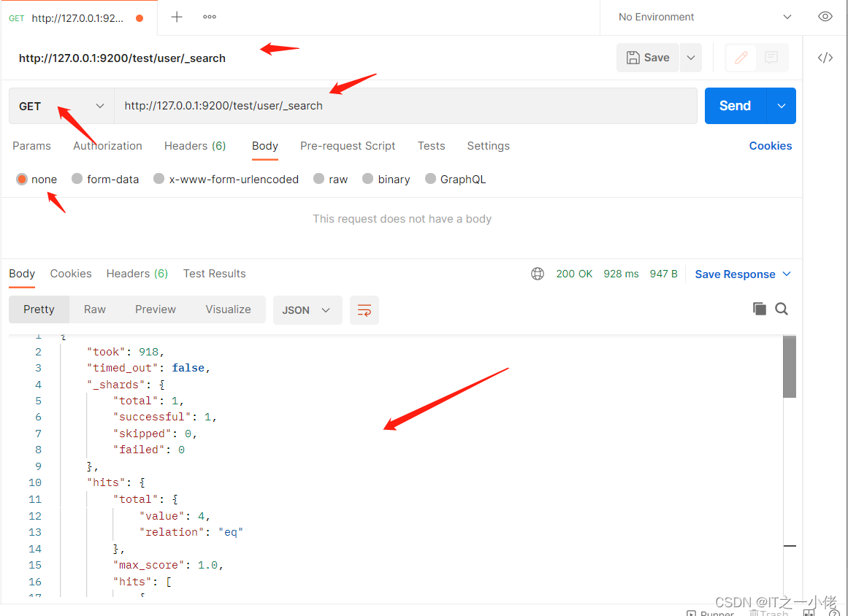The width and height of the screenshot is (848, 616).
Task: Open the tab options three-dot menu
Action: tap(210, 17)
